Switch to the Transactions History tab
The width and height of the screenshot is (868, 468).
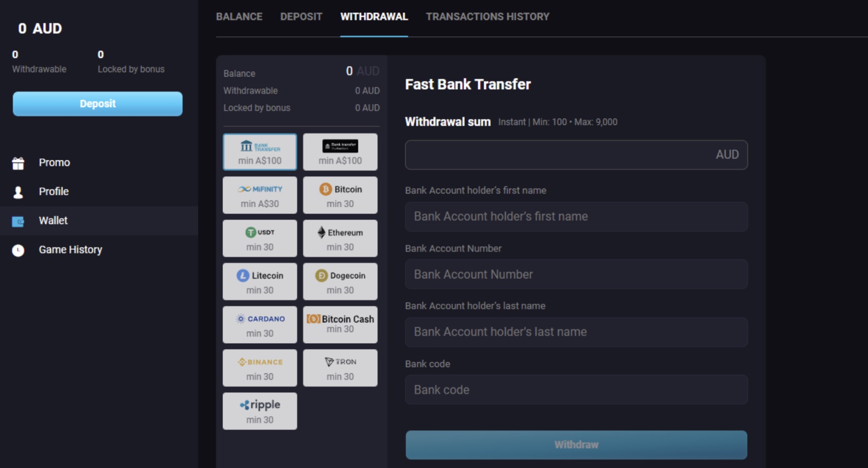[x=487, y=16]
